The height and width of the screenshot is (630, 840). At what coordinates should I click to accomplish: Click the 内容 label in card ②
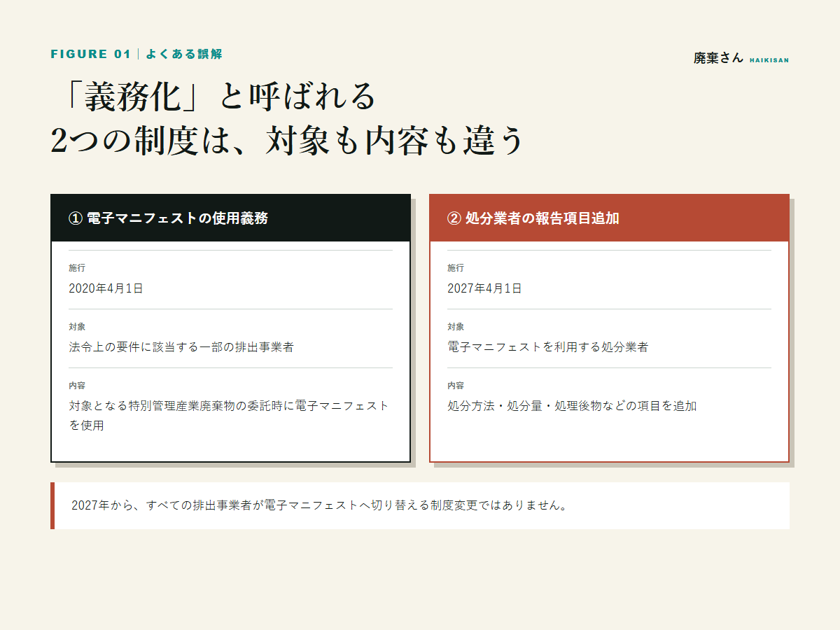pyautogui.click(x=456, y=386)
